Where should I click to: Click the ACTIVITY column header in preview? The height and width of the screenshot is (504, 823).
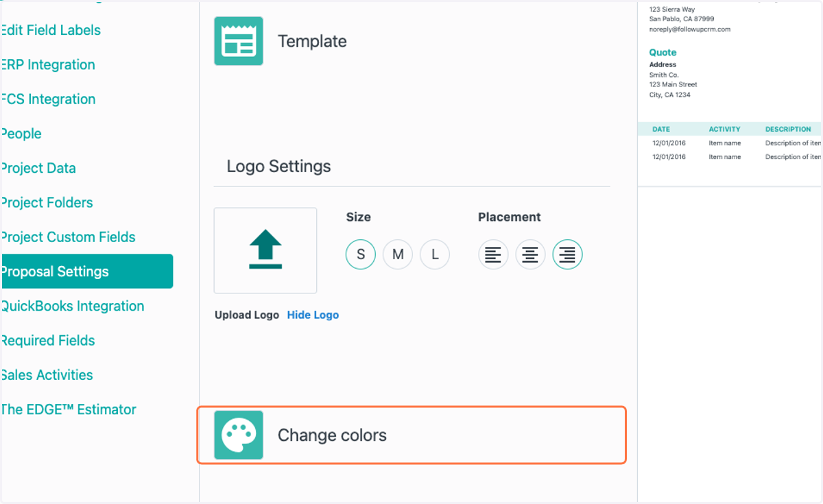click(724, 129)
